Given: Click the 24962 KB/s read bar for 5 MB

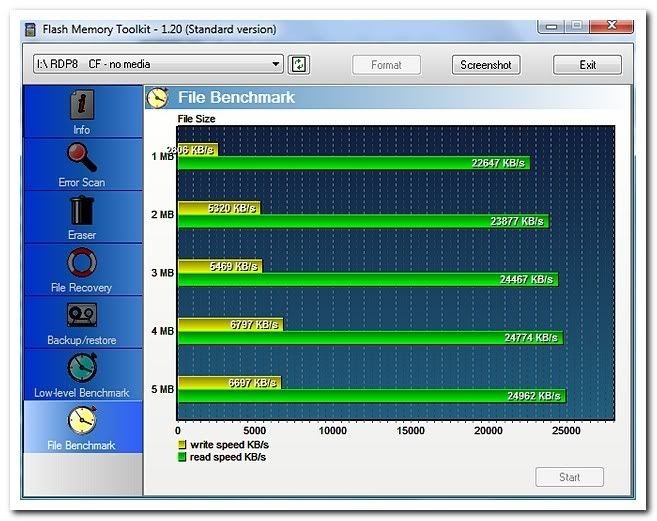Looking at the screenshot, I should (x=372, y=396).
